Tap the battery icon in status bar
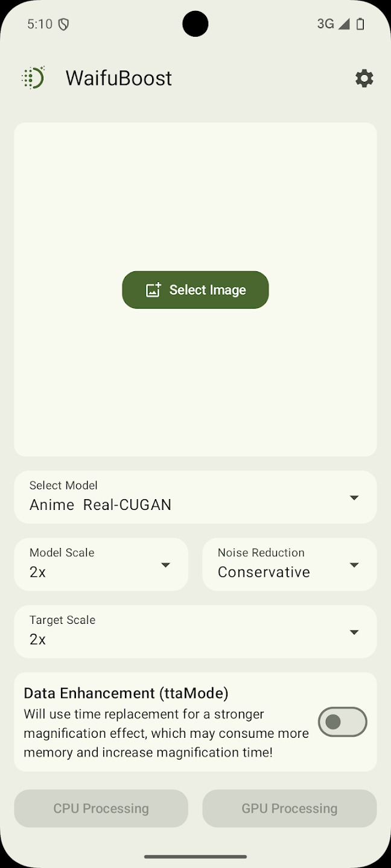 coord(360,24)
